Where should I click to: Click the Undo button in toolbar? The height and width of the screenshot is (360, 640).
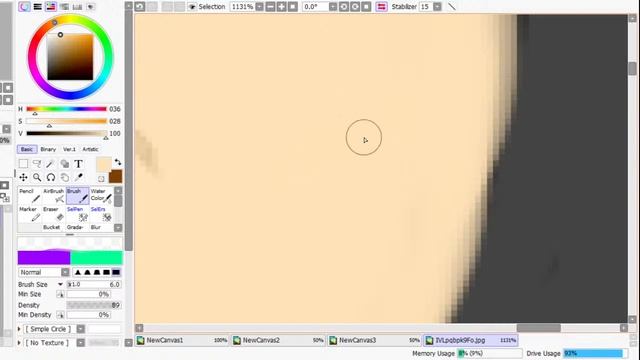click(x=140, y=7)
